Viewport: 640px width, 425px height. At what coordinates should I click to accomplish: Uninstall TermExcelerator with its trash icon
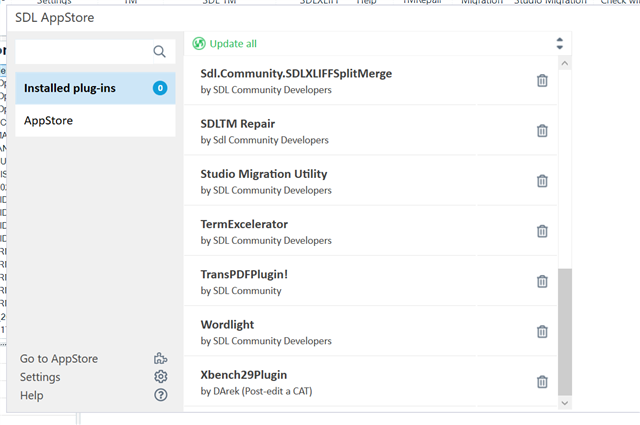tap(542, 231)
